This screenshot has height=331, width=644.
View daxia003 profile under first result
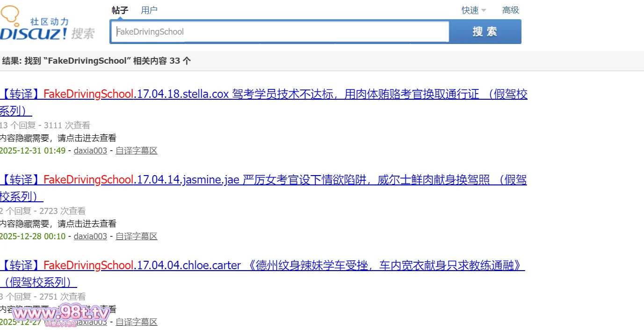point(90,151)
